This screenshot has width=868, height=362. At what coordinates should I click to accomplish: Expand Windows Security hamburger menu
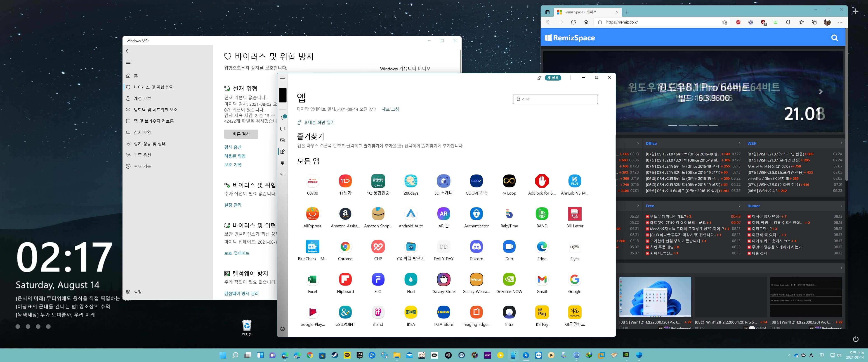click(x=128, y=62)
